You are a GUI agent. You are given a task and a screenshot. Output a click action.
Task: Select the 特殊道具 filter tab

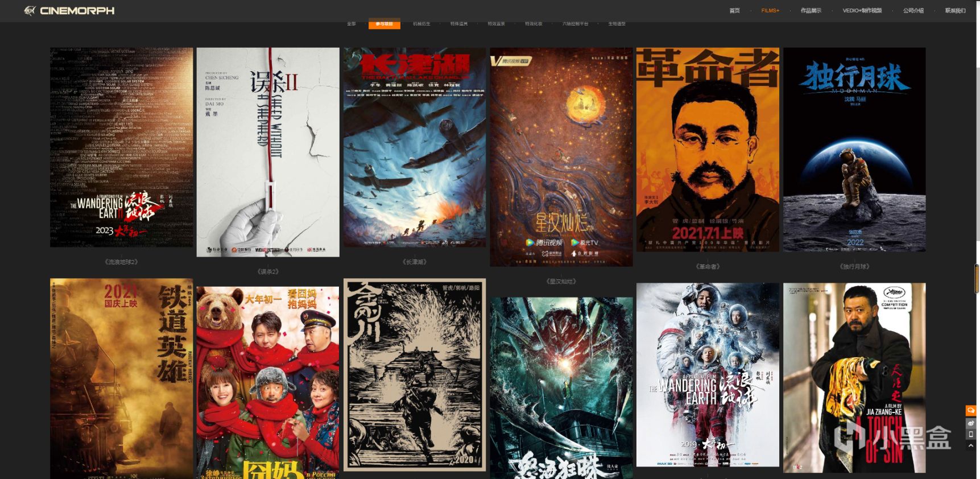pyautogui.click(x=459, y=24)
